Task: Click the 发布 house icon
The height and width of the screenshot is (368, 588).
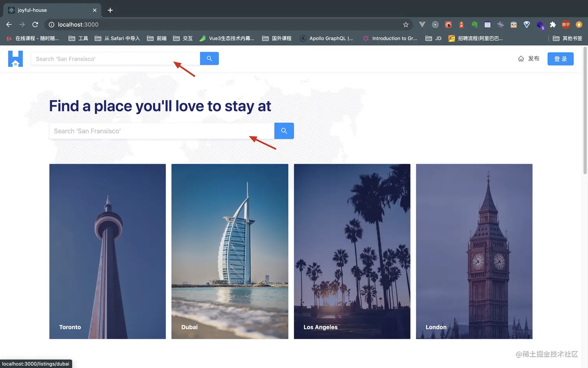Action: [521, 59]
